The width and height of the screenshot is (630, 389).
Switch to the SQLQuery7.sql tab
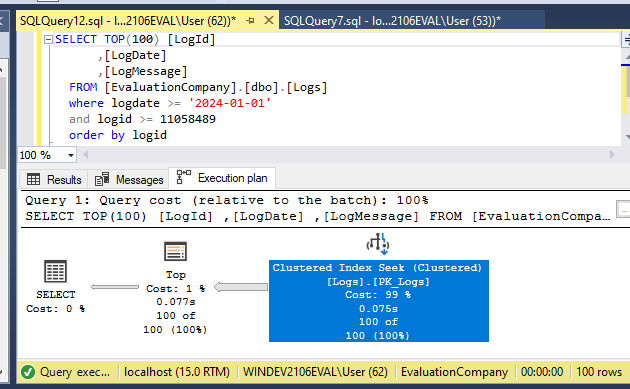click(x=392, y=20)
